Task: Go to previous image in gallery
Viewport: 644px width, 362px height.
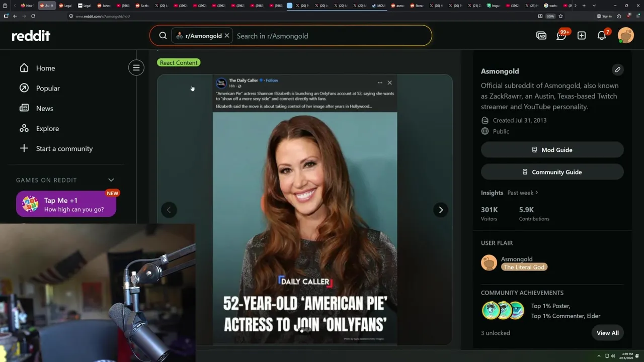Action: click(169, 210)
